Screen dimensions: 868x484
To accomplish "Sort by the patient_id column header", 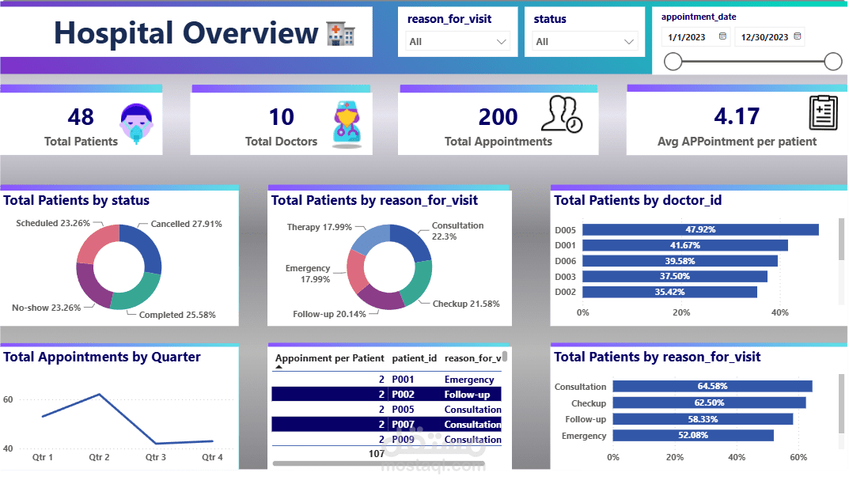I will 414,358.
